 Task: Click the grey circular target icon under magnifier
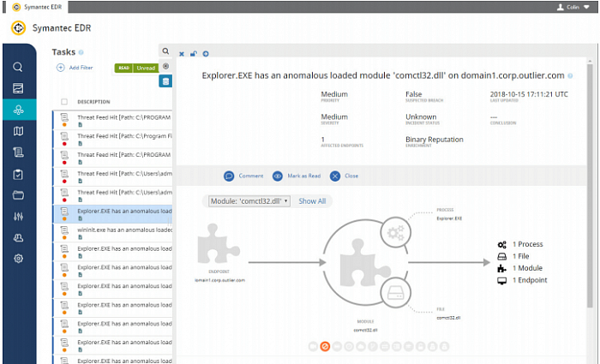(x=165, y=66)
